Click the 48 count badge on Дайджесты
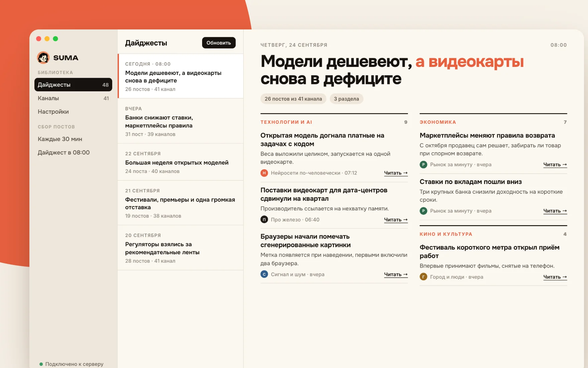Viewport: 588px width, 368px height. pos(106,85)
